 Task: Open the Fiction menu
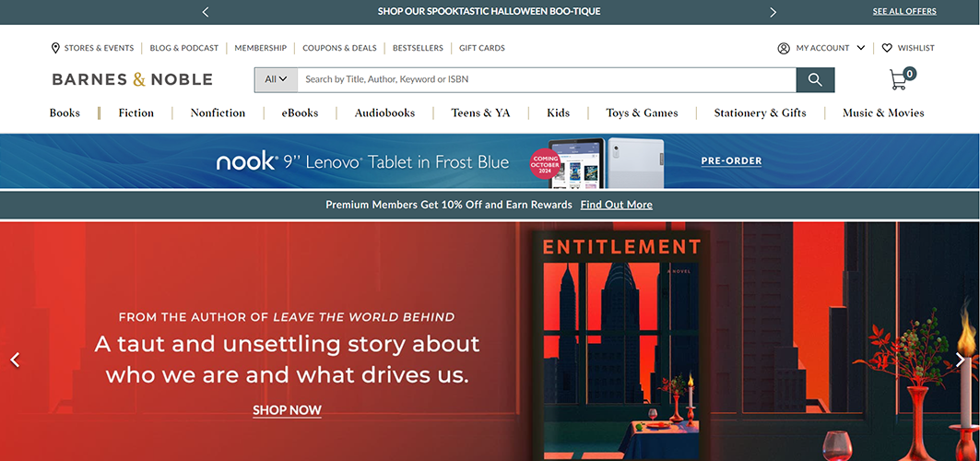coord(136,112)
